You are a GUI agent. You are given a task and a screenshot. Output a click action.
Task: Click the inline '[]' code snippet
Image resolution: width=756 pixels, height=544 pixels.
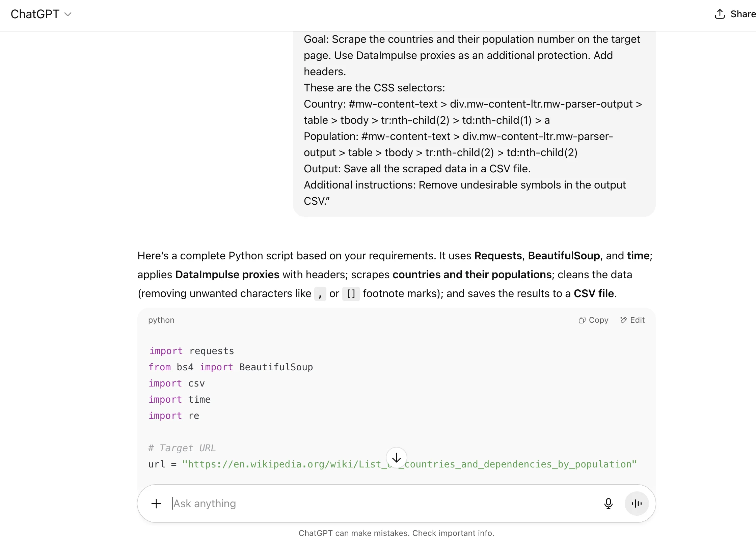coord(351,294)
